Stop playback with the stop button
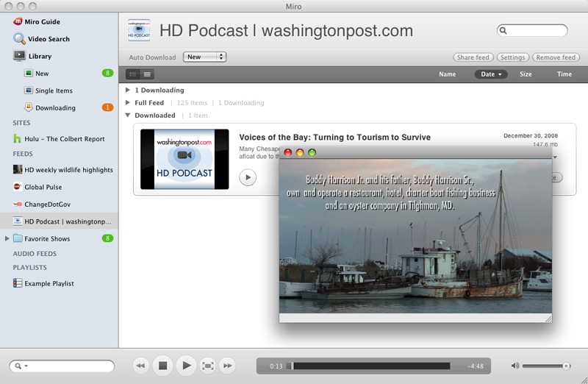The image size is (588, 384). click(162, 366)
